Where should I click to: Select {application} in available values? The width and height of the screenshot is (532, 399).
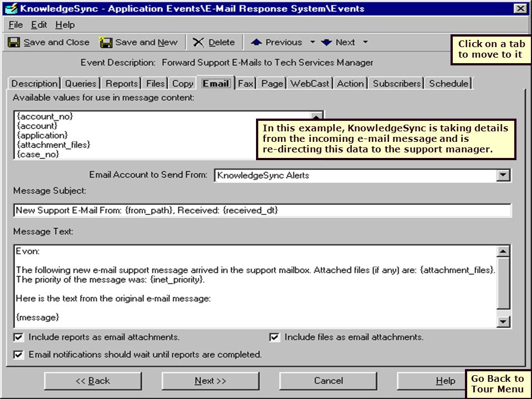43,135
